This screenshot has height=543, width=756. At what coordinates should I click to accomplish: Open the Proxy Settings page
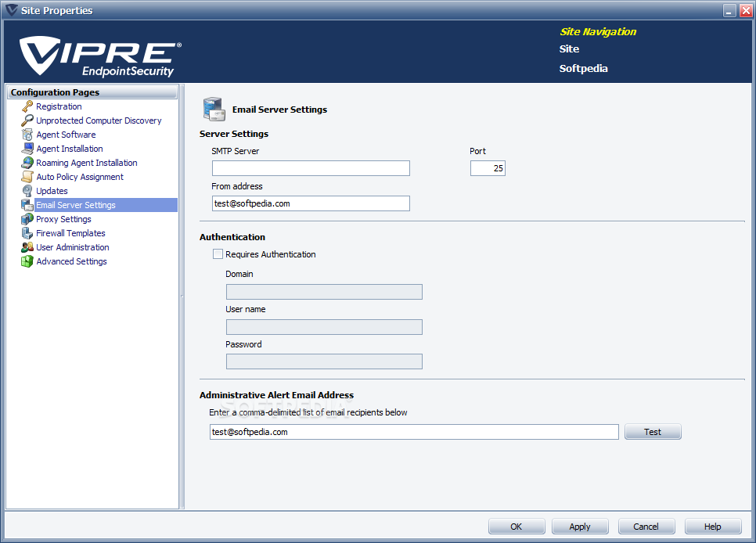[x=63, y=219]
